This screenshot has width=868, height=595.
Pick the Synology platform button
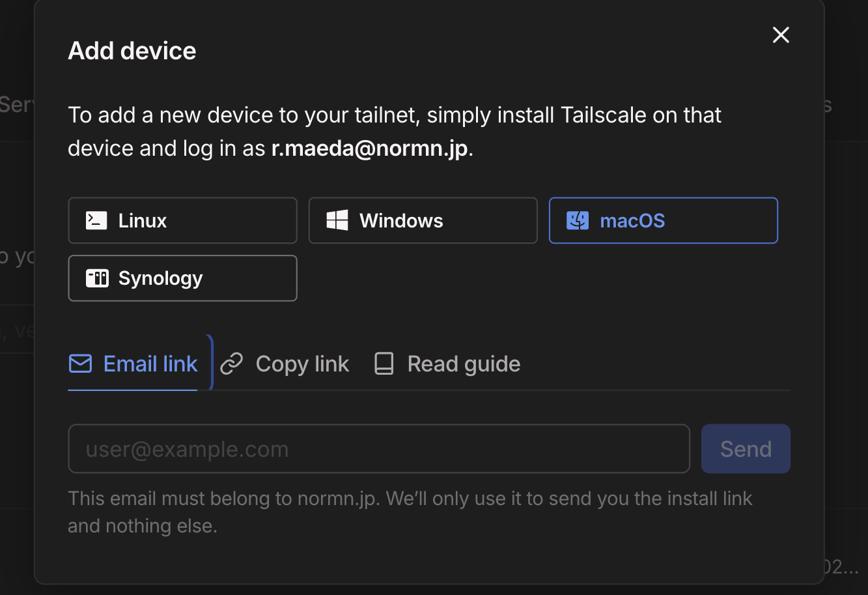click(x=182, y=278)
